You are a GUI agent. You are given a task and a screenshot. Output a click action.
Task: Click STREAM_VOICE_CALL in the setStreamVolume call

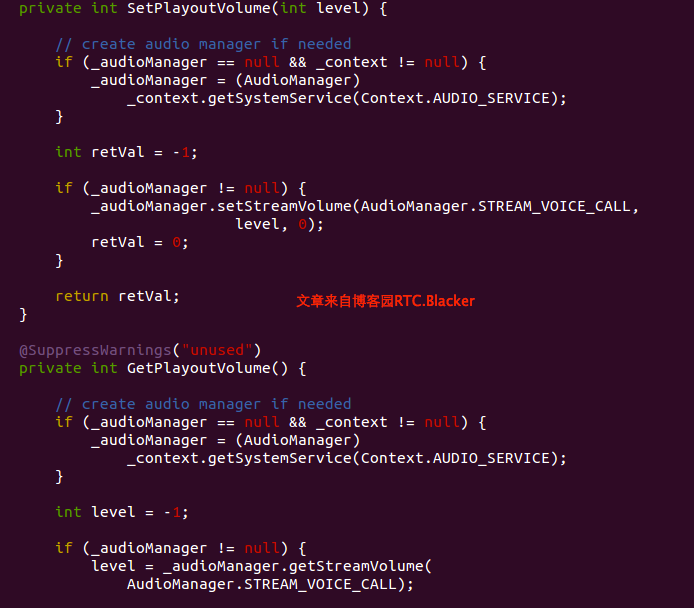(554, 206)
